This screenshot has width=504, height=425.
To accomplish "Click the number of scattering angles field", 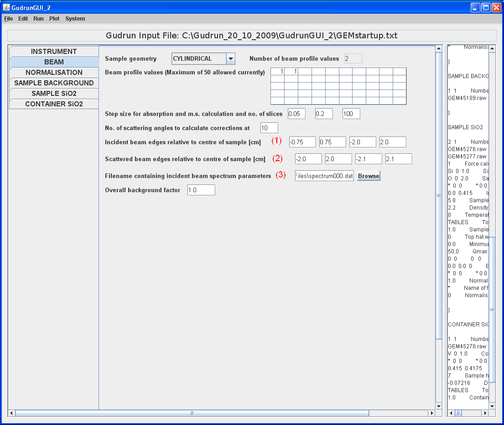I will point(269,128).
